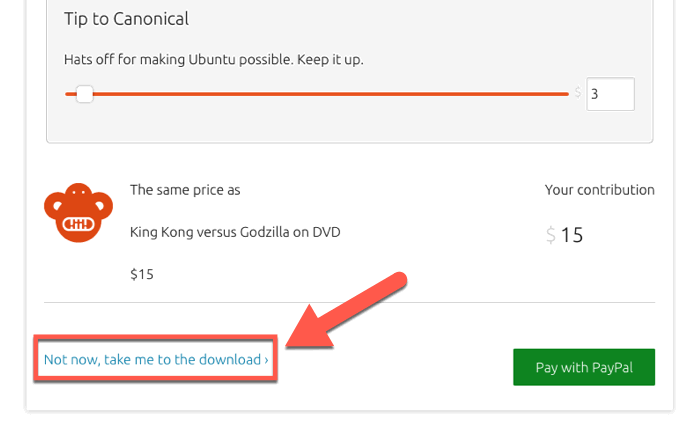Click the "Your contribution" label
The image size is (700, 434).
599,190
